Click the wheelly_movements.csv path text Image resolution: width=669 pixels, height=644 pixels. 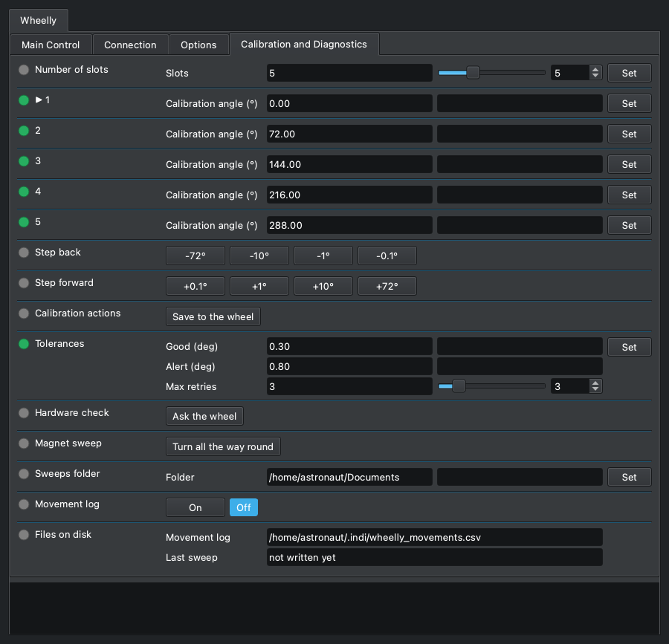(x=375, y=538)
